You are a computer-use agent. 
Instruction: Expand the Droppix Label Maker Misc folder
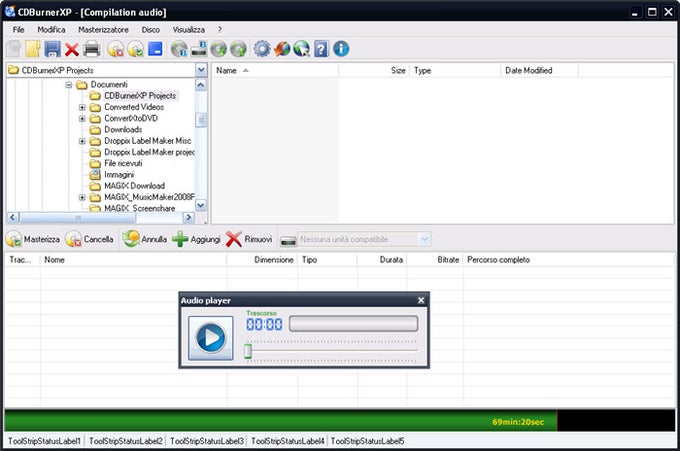click(82, 141)
